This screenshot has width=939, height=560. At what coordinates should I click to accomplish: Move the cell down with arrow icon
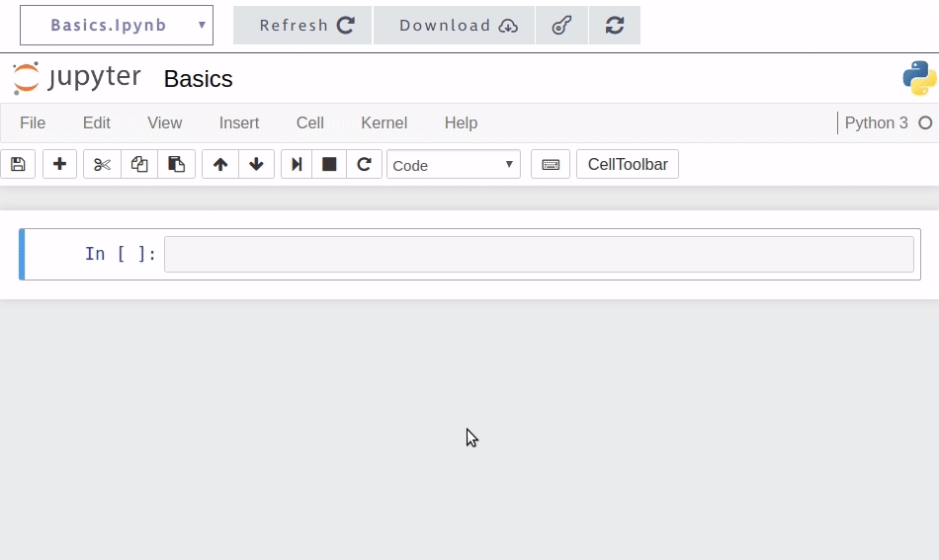[x=256, y=164]
